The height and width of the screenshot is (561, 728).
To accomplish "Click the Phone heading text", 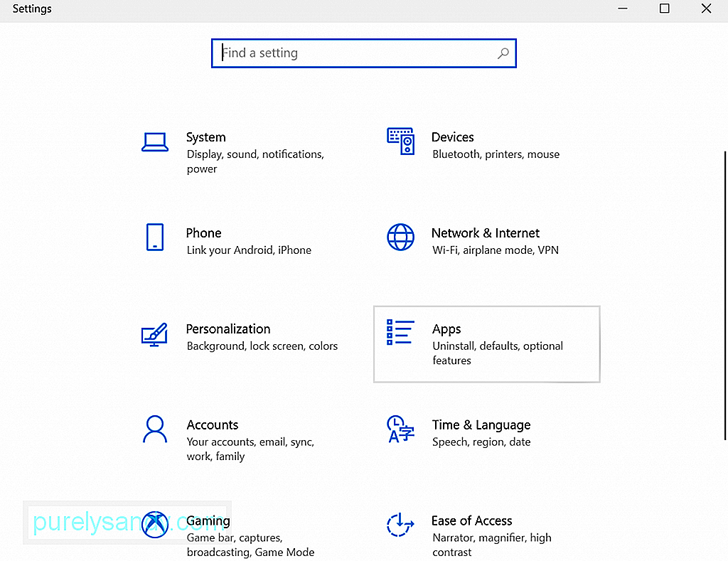I will tap(203, 233).
